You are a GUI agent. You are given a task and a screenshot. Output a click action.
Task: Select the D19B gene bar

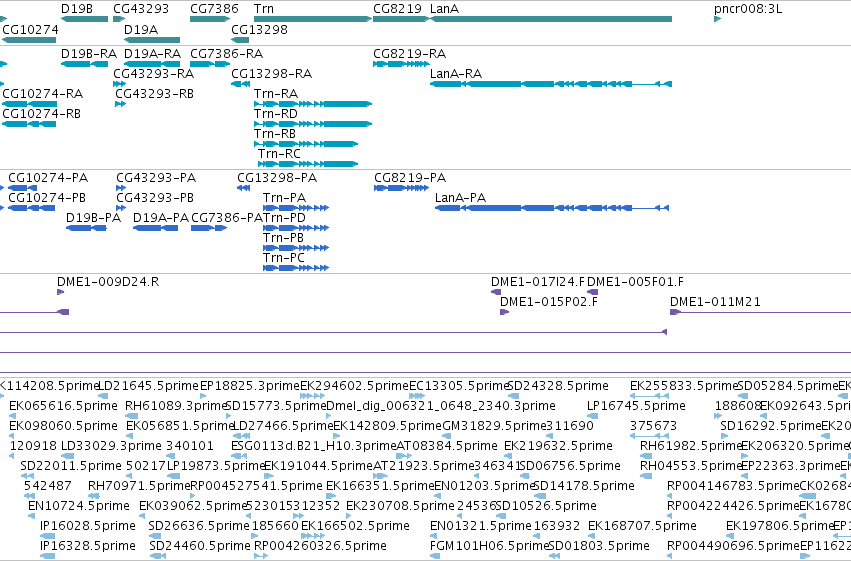click(x=84, y=19)
